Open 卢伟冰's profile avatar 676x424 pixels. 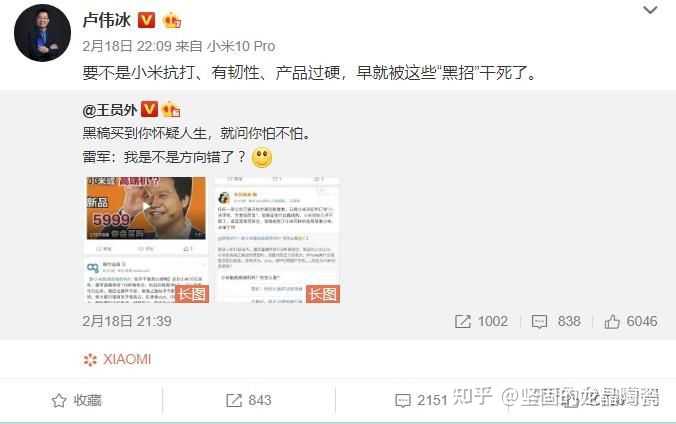pos(42,33)
